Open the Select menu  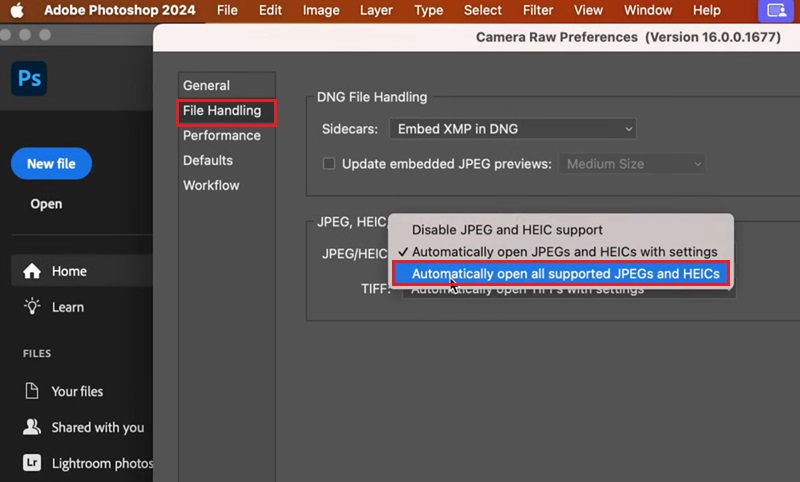(483, 10)
